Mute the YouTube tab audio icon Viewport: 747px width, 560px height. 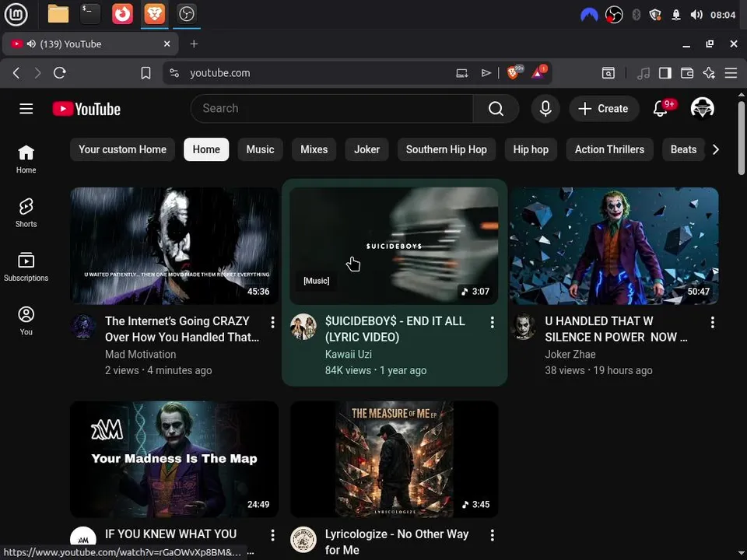click(31, 44)
